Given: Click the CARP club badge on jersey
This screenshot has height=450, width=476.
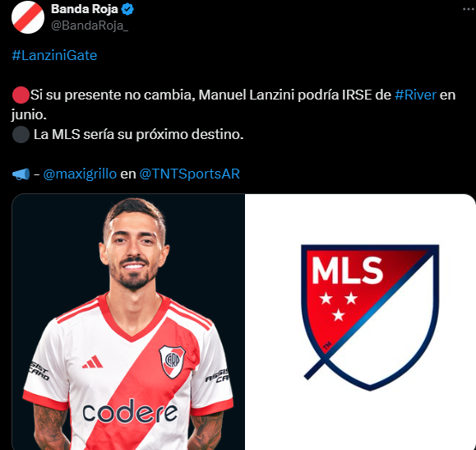Looking at the screenshot, I should 172,362.
